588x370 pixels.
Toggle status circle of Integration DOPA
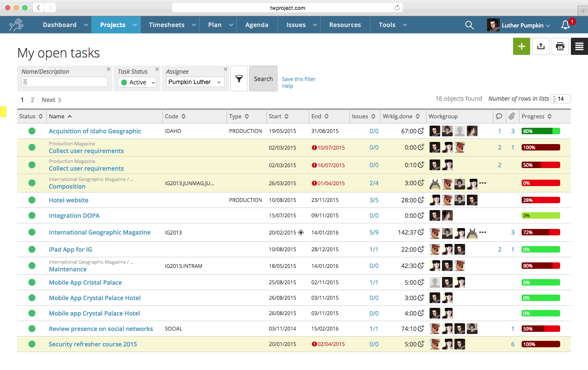coord(32,215)
